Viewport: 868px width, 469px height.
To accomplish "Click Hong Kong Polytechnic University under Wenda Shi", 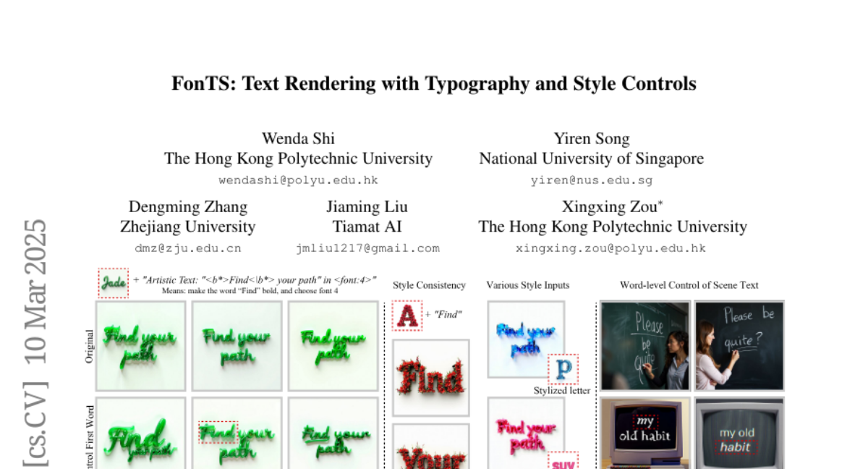I will (298, 159).
